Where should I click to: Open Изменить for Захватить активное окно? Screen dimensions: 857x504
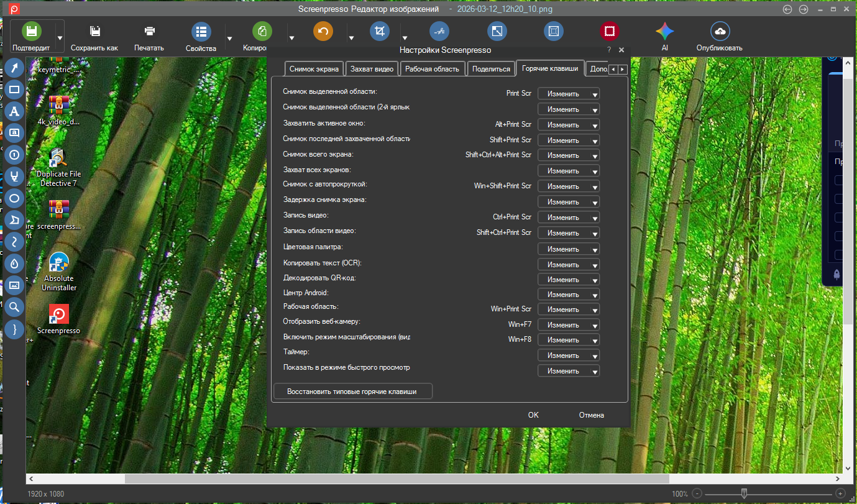pos(569,125)
